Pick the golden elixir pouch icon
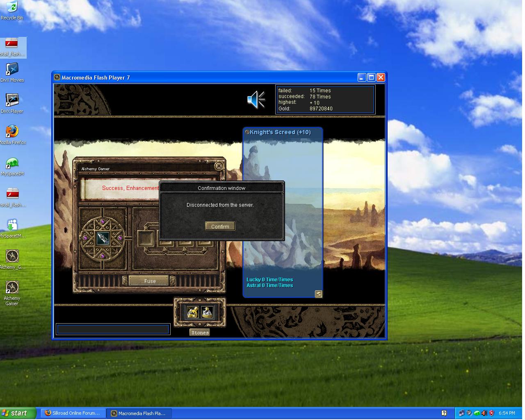Viewport: 525px width, 420px height. [x=193, y=312]
